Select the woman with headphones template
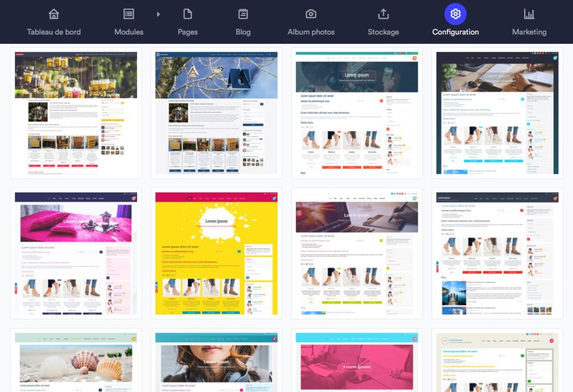573x392 pixels. point(216,360)
